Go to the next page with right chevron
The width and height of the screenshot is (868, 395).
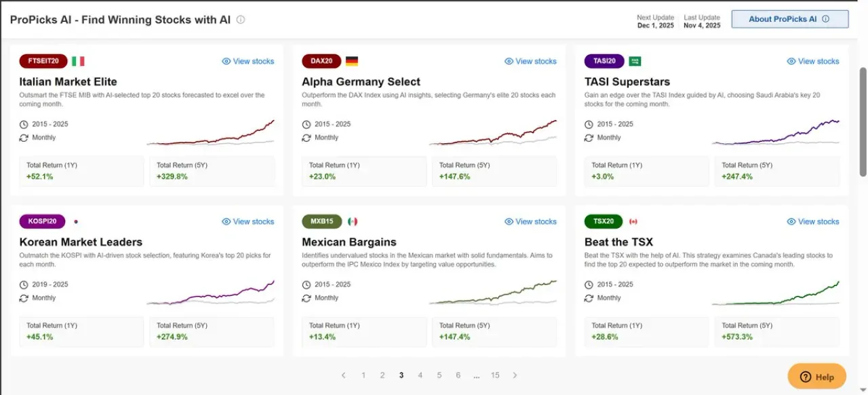coord(515,375)
